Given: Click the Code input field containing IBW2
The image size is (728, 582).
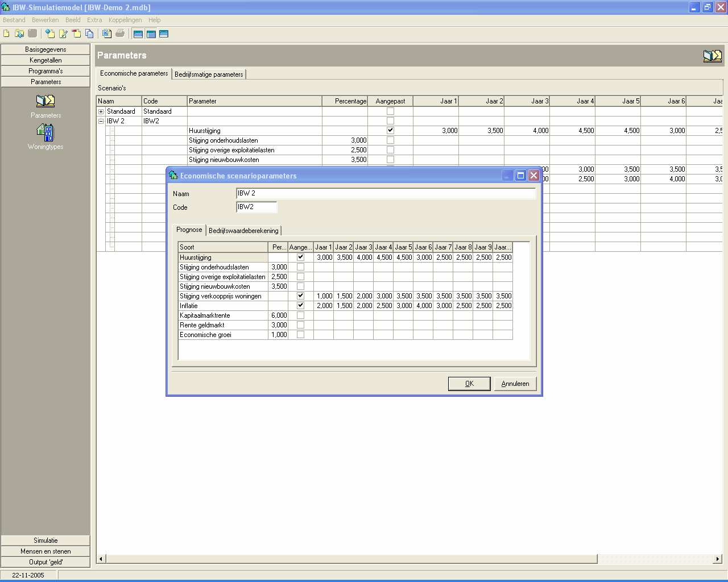Looking at the screenshot, I should pyautogui.click(x=257, y=207).
